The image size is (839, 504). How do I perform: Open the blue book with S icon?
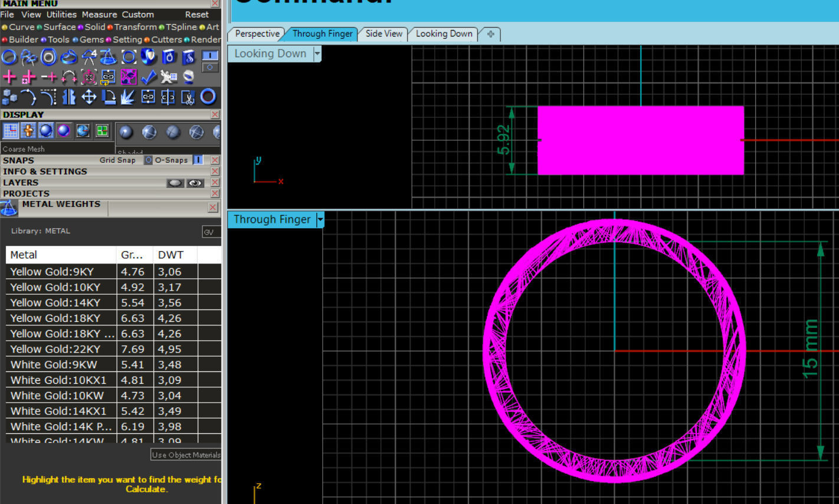189,57
